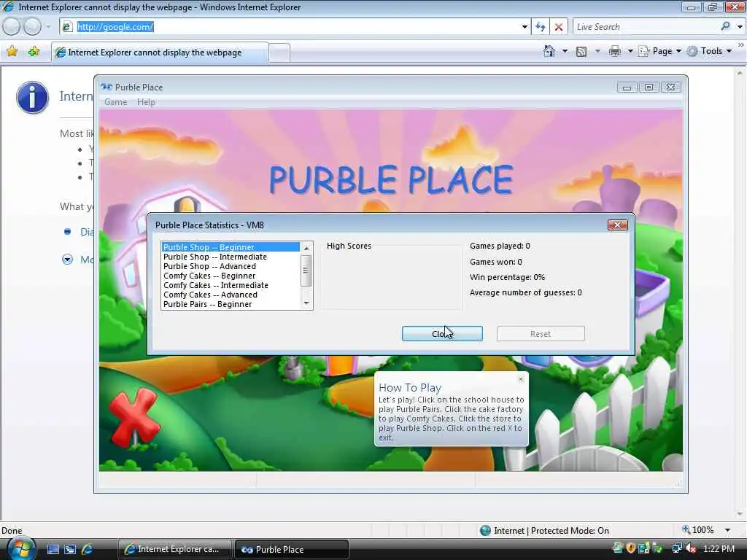The height and width of the screenshot is (560, 747).
Task: Expand the Home button dropdown arrow
Action: [x=565, y=51]
